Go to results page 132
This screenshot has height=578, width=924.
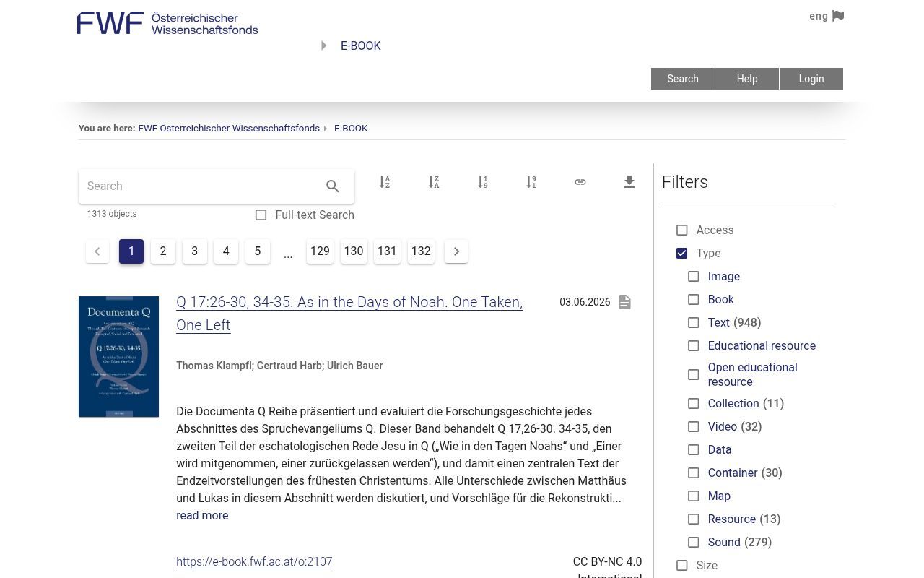pos(421,251)
